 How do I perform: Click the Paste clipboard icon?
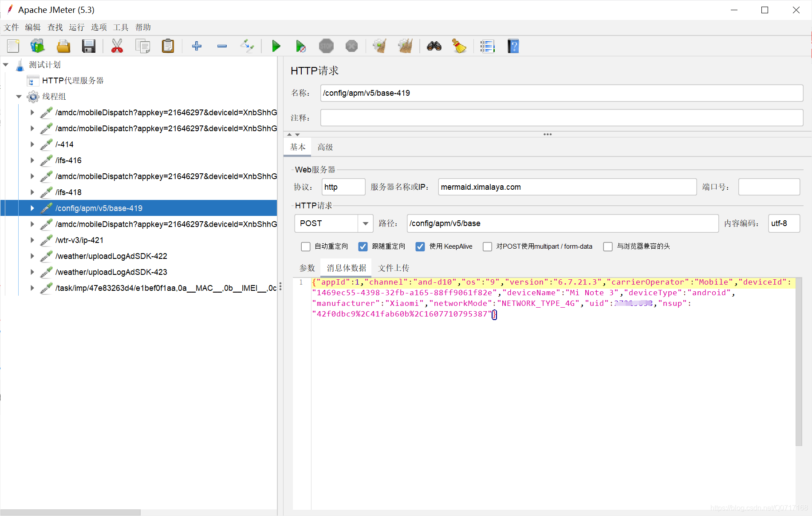click(168, 46)
